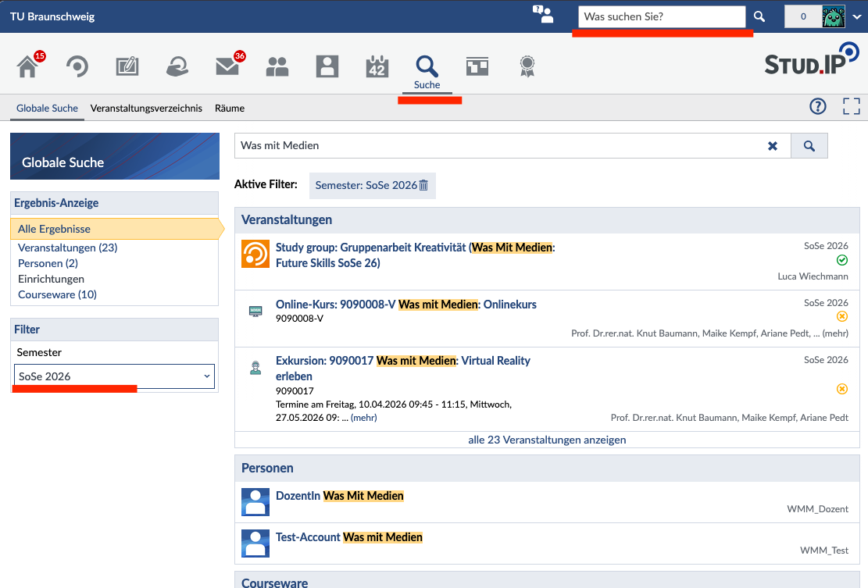Submit search with magnifier button beside query
This screenshot has height=588, width=868.
click(x=809, y=146)
